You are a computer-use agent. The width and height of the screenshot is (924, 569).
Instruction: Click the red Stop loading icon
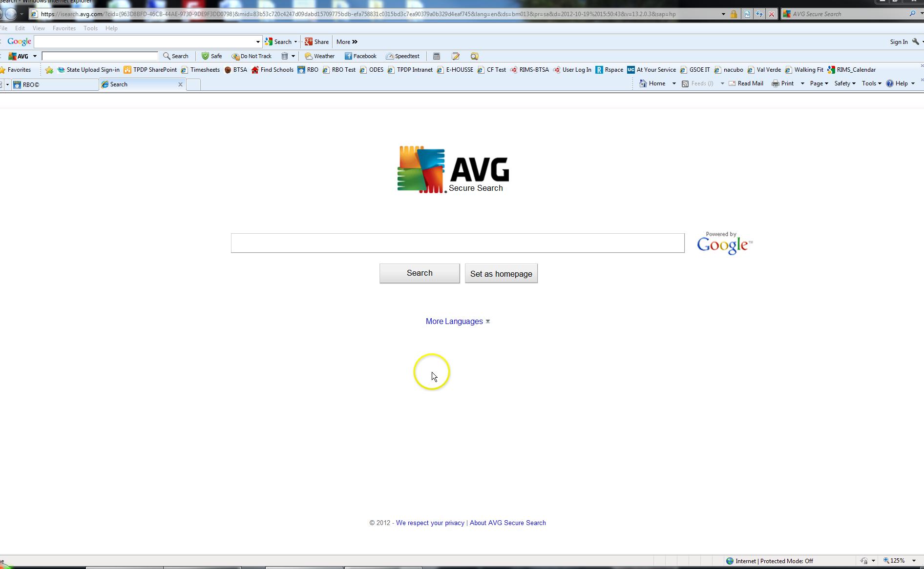(772, 14)
